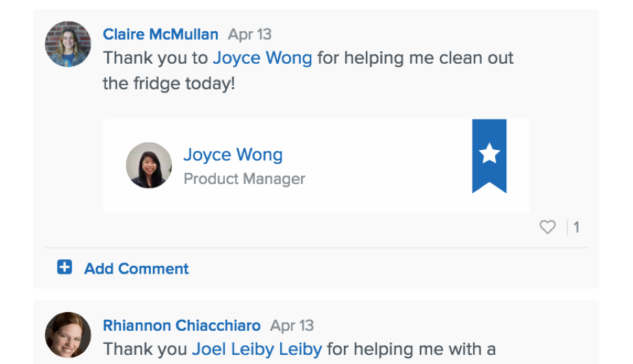Open Claire McMullan's profile photo
The height and width of the screenshot is (364, 633).
[68, 44]
